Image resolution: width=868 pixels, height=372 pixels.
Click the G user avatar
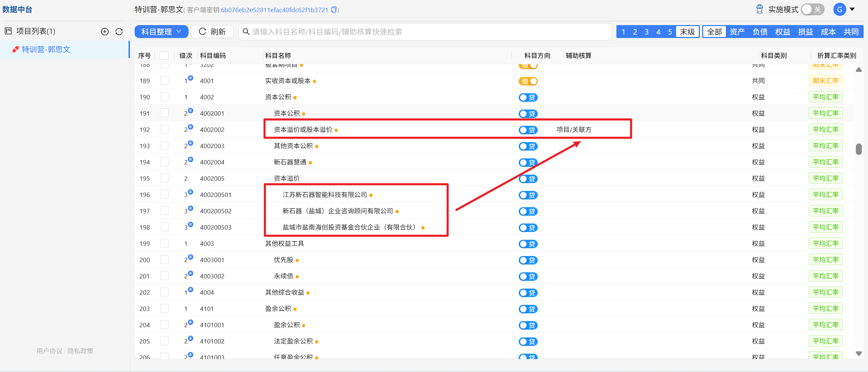point(840,9)
